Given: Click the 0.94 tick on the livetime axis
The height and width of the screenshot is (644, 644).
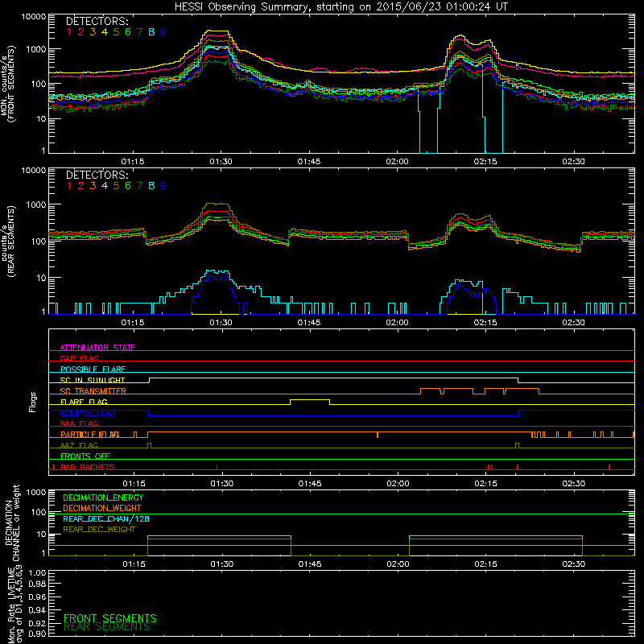Looking at the screenshot, I should coord(37,609).
